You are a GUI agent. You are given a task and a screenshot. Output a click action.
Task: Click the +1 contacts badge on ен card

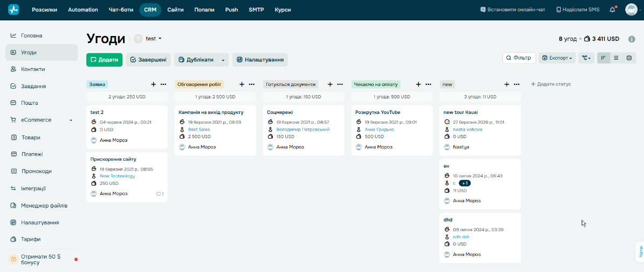point(465,183)
